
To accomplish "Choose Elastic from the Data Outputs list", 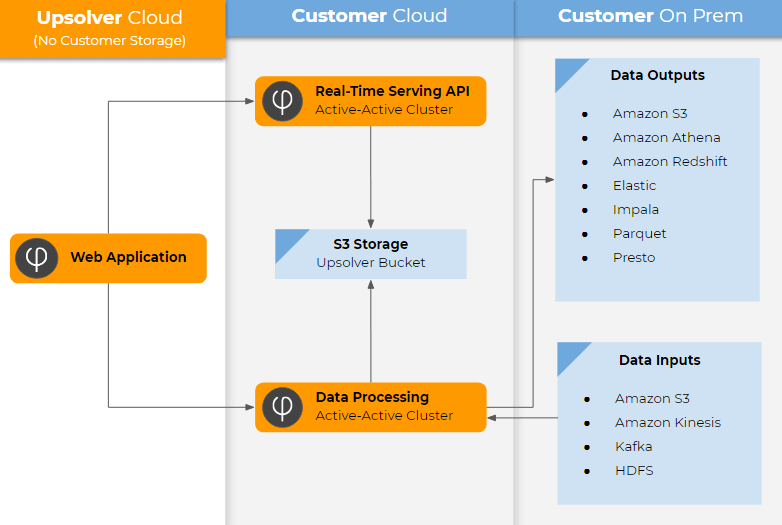I will [x=634, y=186].
